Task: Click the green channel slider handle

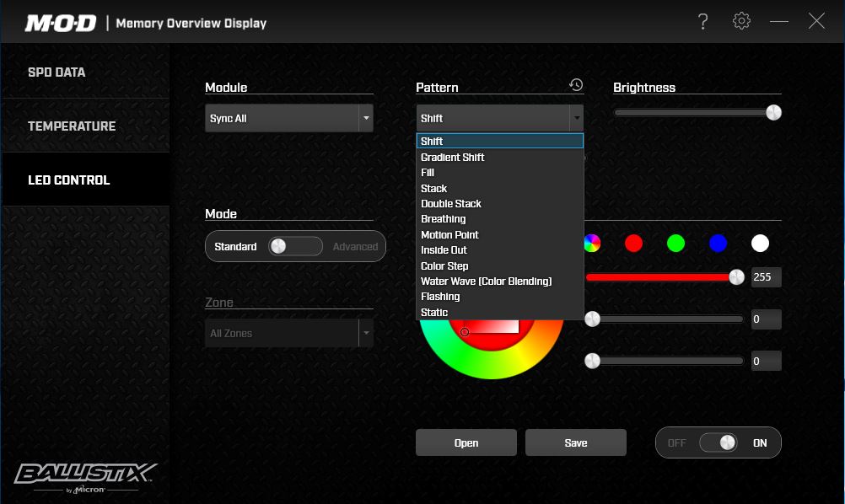Action: [592, 319]
